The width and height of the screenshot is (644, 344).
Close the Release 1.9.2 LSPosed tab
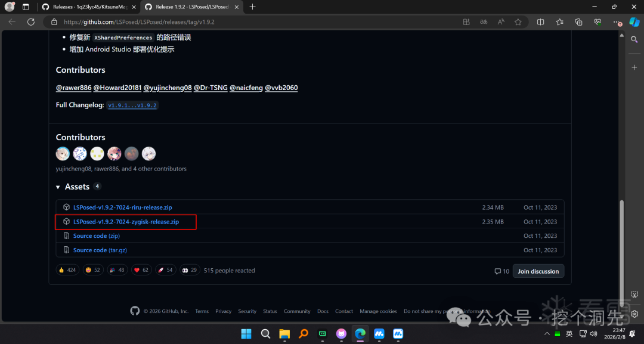pos(237,7)
